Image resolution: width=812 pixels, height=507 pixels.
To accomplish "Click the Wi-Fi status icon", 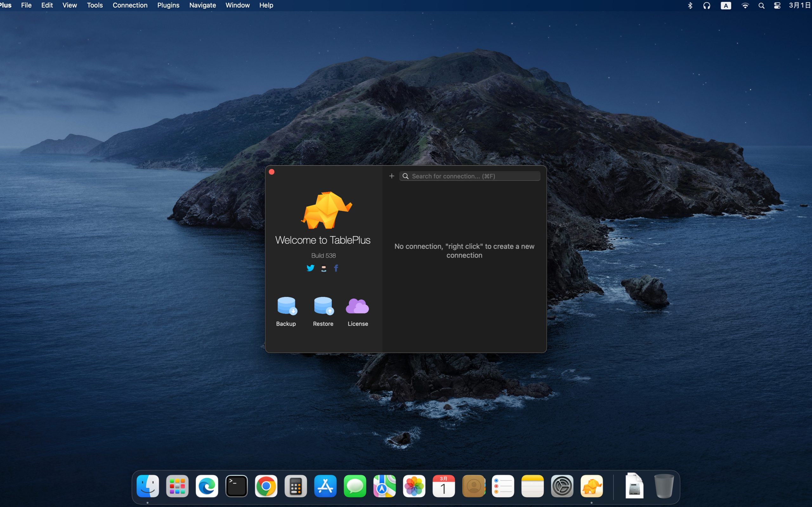I will coord(745,6).
